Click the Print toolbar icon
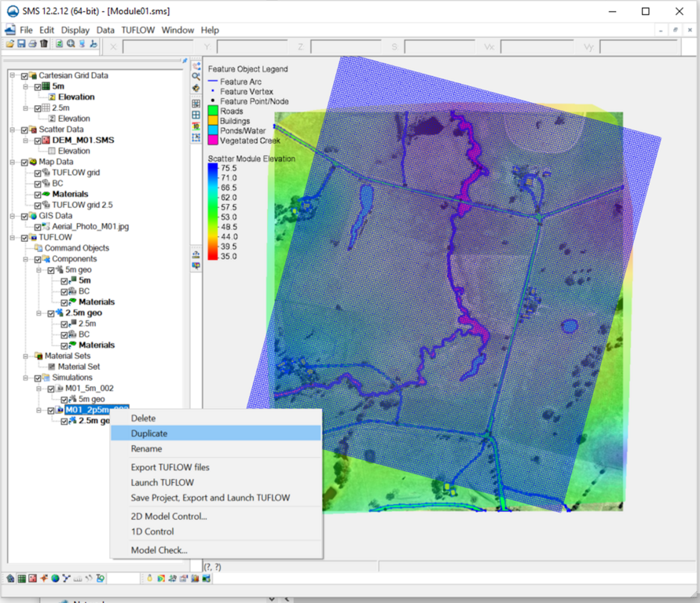This screenshot has width=700, height=603. coord(33,44)
